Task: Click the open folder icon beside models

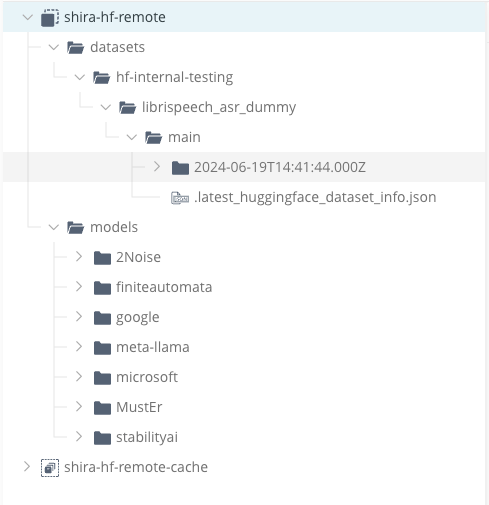Action: coord(76,228)
